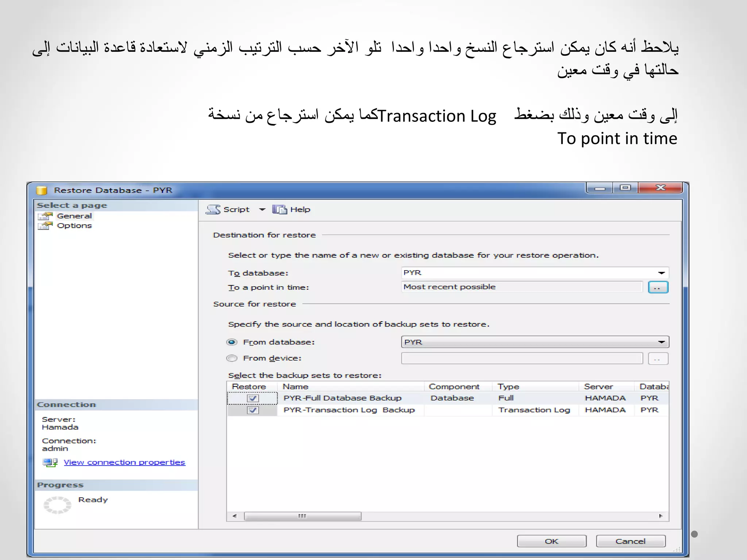Toggle restore checkbox for PYR-Transaction Log Backup
The image size is (747, 560).
click(x=253, y=410)
